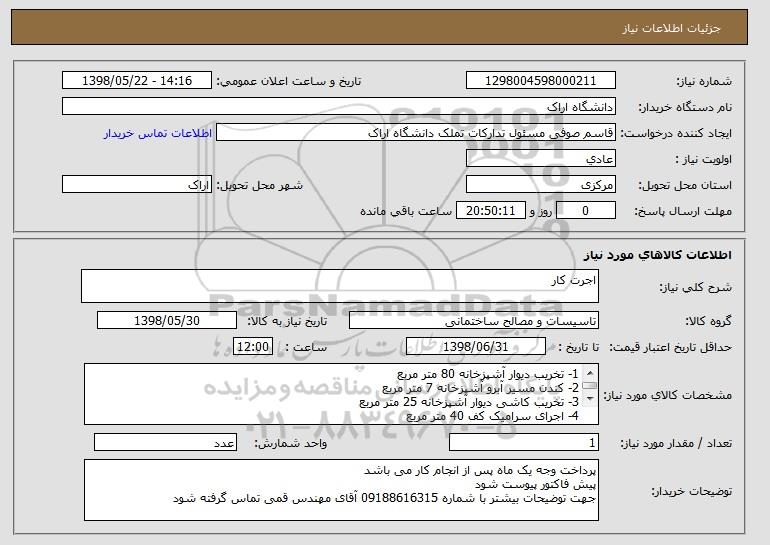Click the time field showing 12:00
The height and width of the screenshot is (545, 770).
pyautogui.click(x=253, y=347)
